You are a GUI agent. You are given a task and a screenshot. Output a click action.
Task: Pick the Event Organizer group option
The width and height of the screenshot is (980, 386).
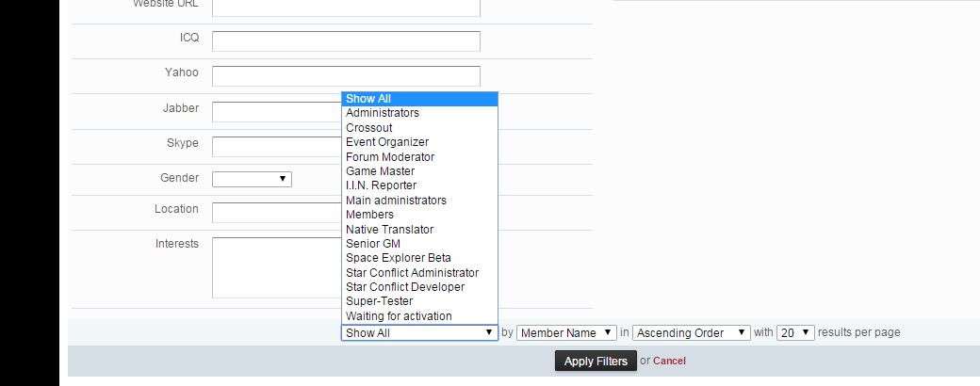pyautogui.click(x=386, y=142)
